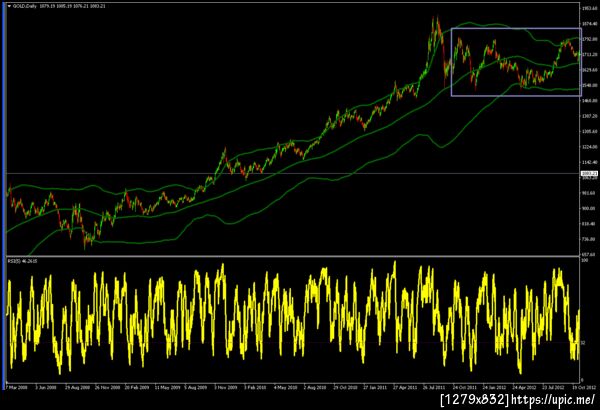Click the 1224.00 price axis label
This screenshot has height=410, width=600.
(589, 147)
